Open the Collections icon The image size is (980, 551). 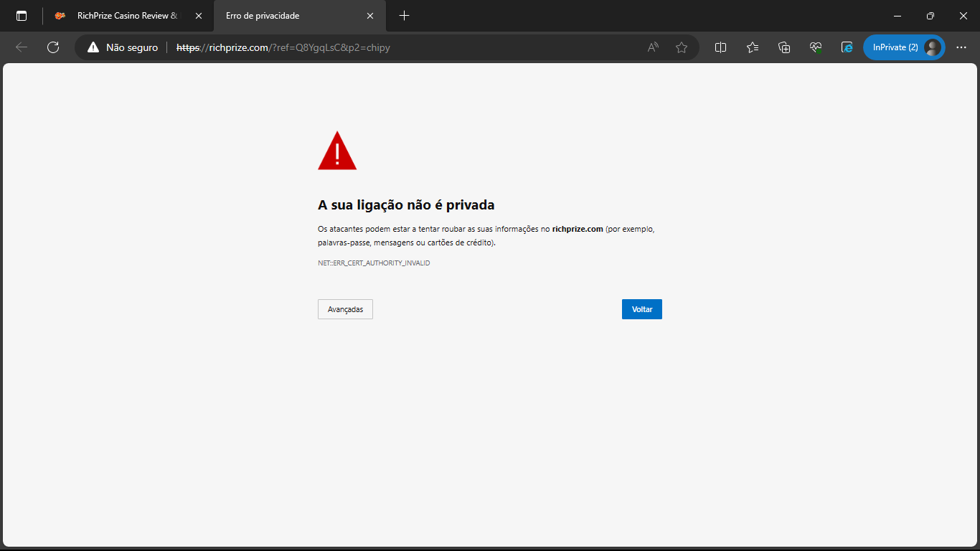[x=784, y=47]
